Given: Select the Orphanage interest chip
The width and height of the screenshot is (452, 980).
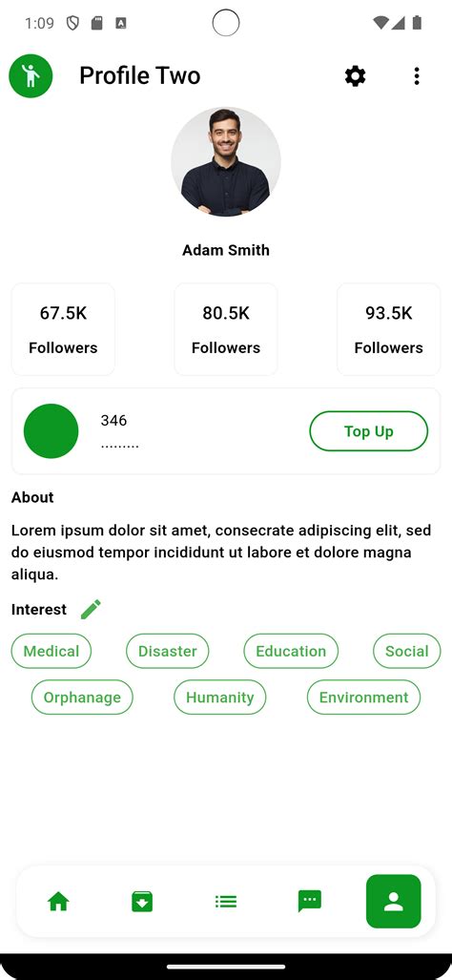Looking at the screenshot, I should pos(82,698).
